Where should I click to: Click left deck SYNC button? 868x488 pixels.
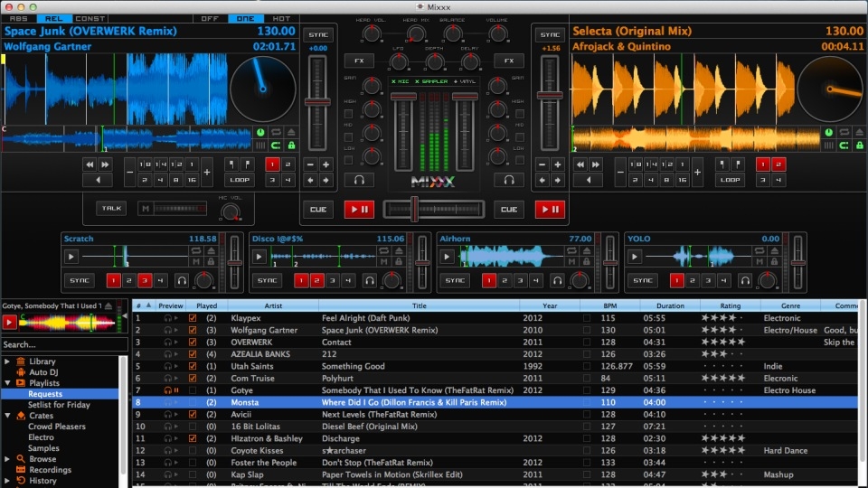(x=318, y=34)
